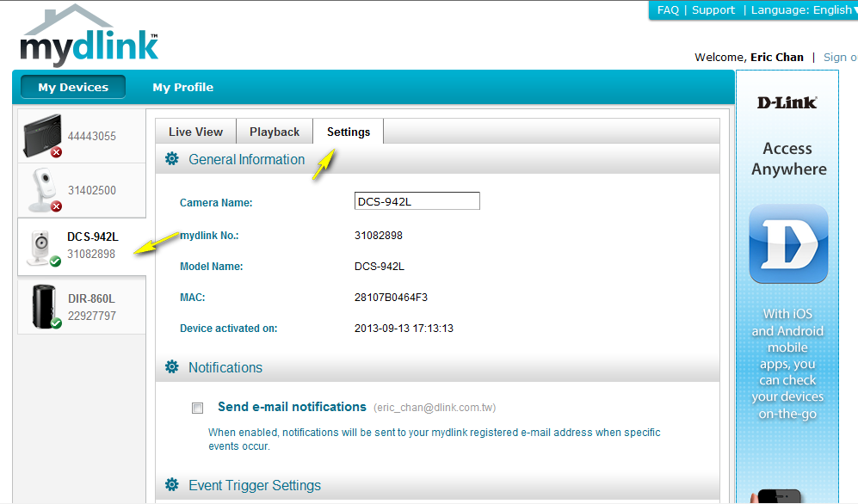
Task: Select the DIR-860L router icon
Action: pyautogui.click(x=43, y=305)
